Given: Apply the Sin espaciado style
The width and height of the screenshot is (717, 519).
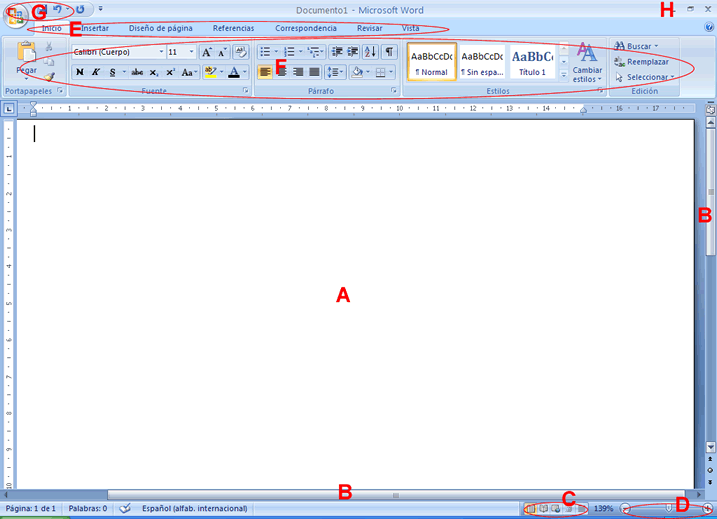Looking at the screenshot, I should pos(482,62).
